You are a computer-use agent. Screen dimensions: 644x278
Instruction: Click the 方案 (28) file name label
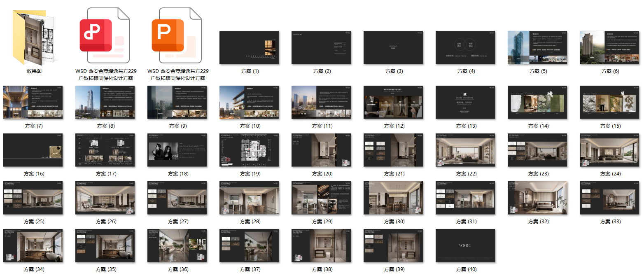pyautogui.click(x=250, y=222)
